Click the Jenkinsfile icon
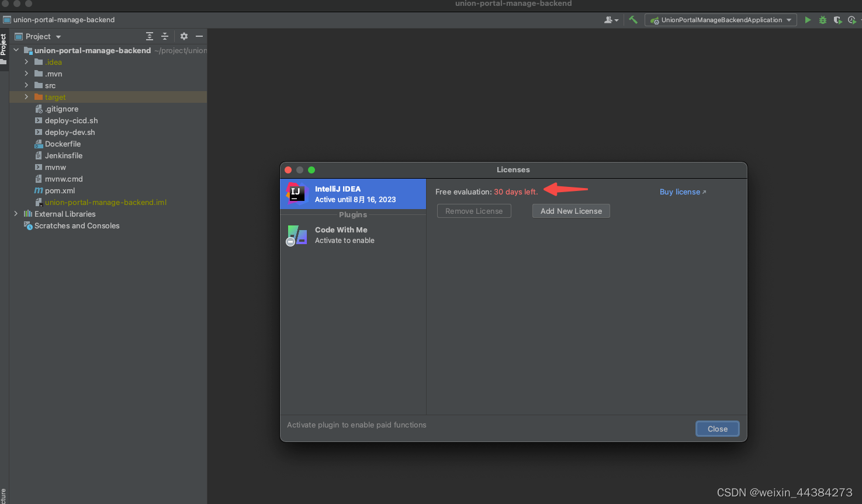 point(39,155)
